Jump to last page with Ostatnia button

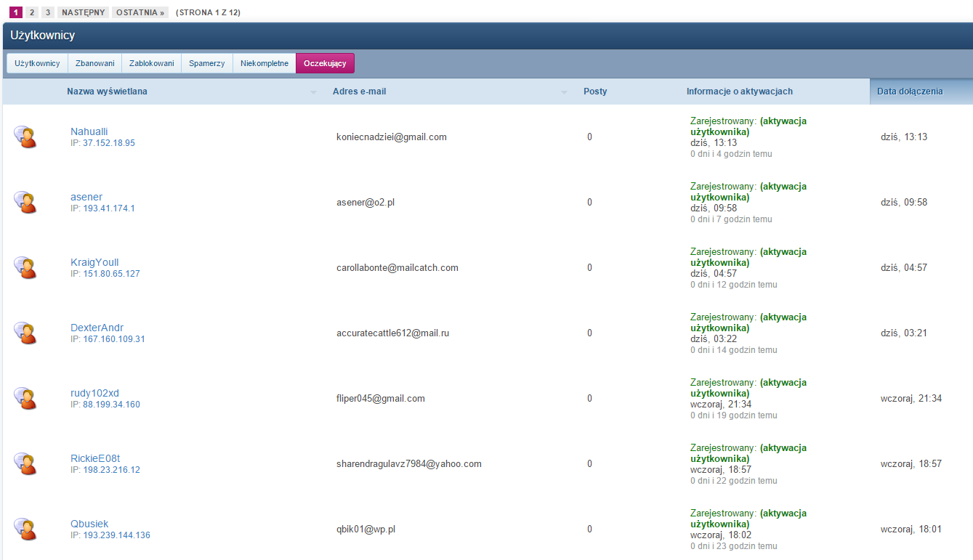pos(140,12)
